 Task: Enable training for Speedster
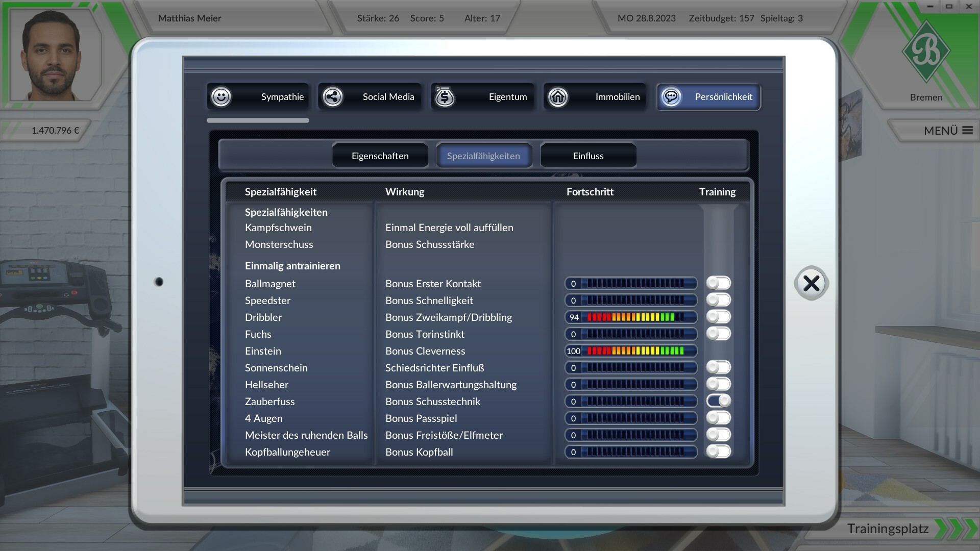coord(719,300)
